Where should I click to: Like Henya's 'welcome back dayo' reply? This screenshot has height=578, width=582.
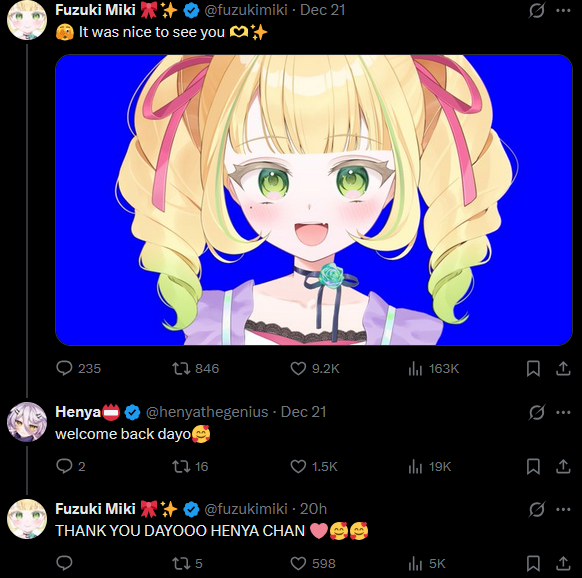pyautogui.click(x=314, y=466)
